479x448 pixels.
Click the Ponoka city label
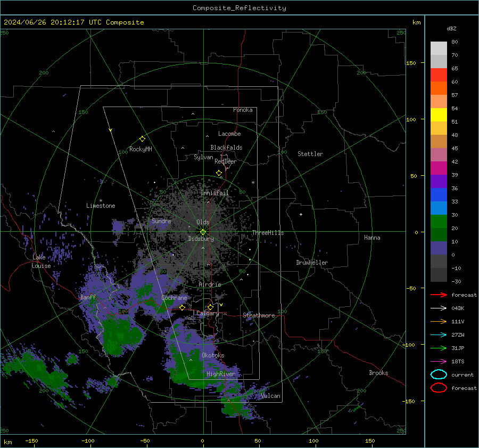(243, 110)
